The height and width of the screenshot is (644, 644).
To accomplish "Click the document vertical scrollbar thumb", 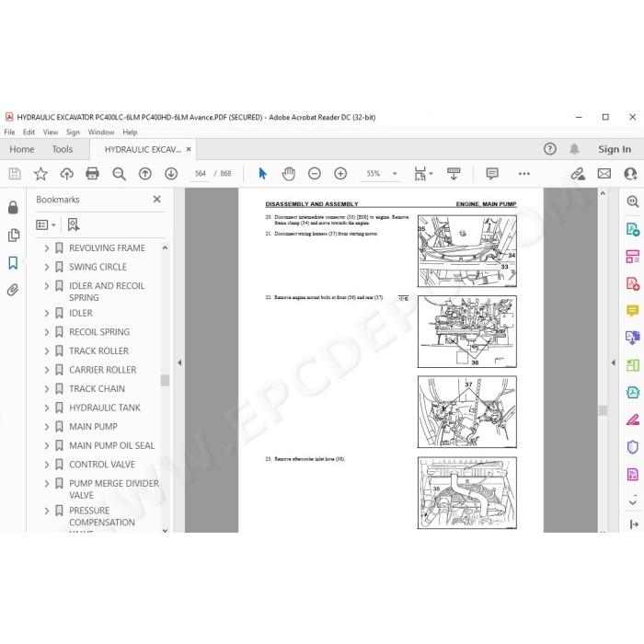I will [603, 410].
